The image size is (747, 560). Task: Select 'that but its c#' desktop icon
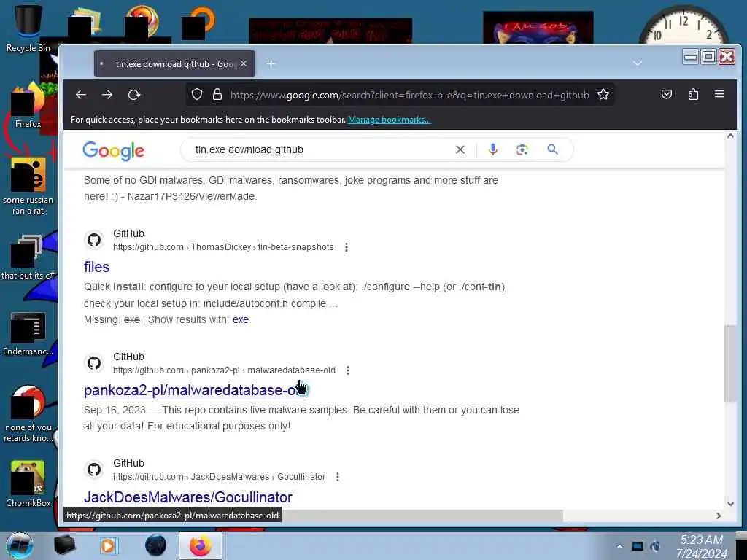pyautogui.click(x=28, y=257)
